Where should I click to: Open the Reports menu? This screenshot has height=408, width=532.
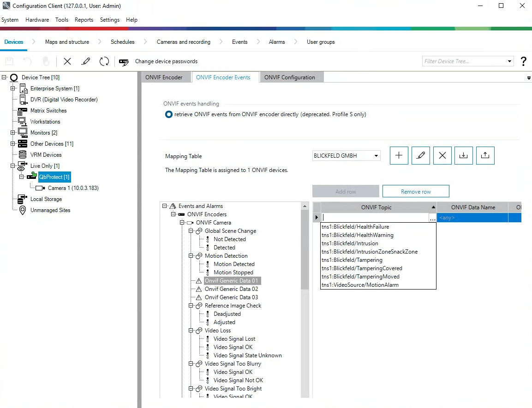(84, 20)
